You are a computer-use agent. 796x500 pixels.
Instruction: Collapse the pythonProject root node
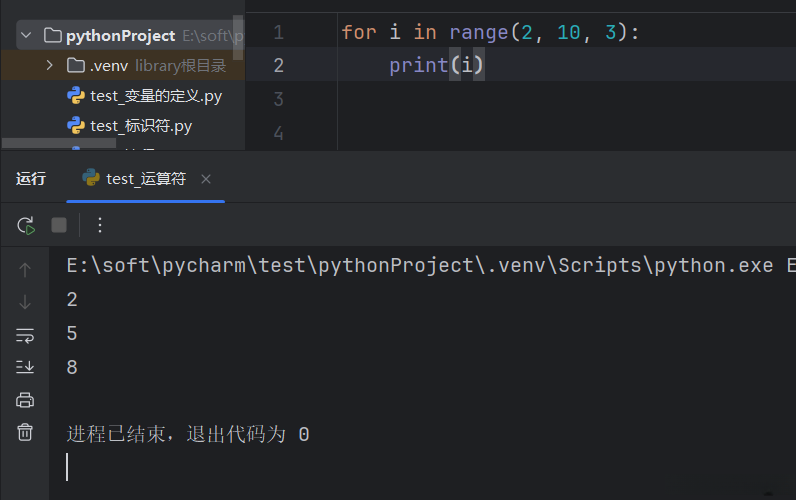[x=26, y=36]
